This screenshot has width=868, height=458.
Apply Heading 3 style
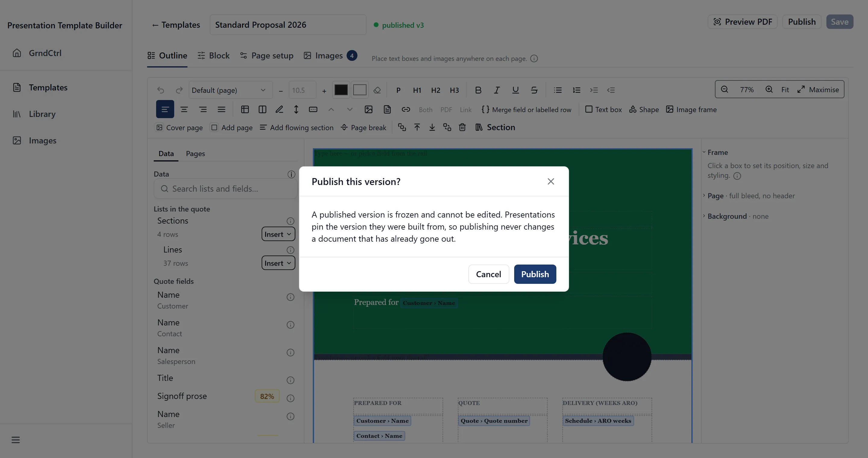[x=454, y=90]
